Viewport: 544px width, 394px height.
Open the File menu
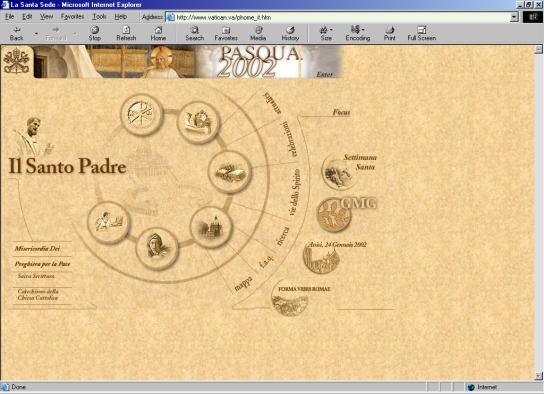tap(9, 16)
